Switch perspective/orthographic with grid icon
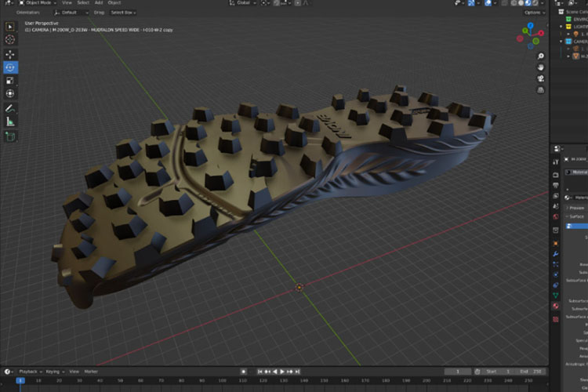Viewport: 588px width, 392px height. (x=541, y=89)
